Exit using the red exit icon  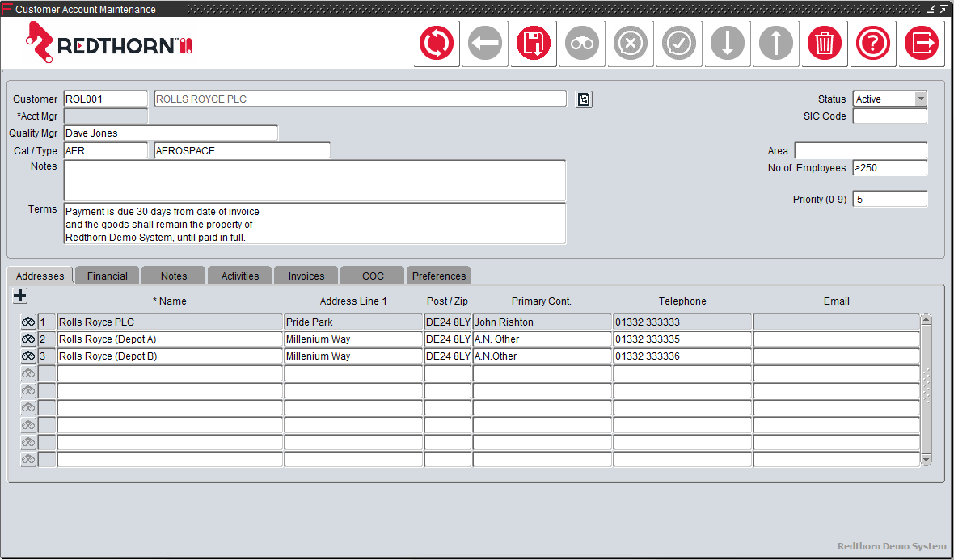coord(921,43)
